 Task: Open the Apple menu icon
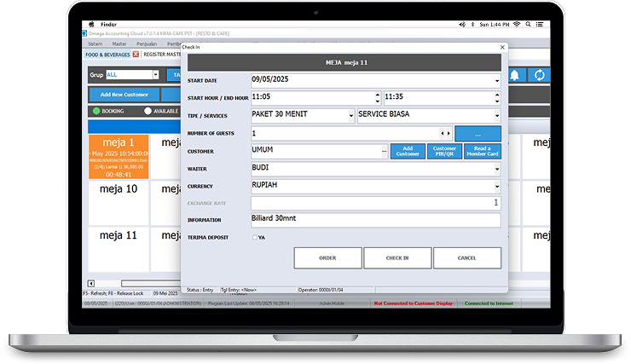91,24
